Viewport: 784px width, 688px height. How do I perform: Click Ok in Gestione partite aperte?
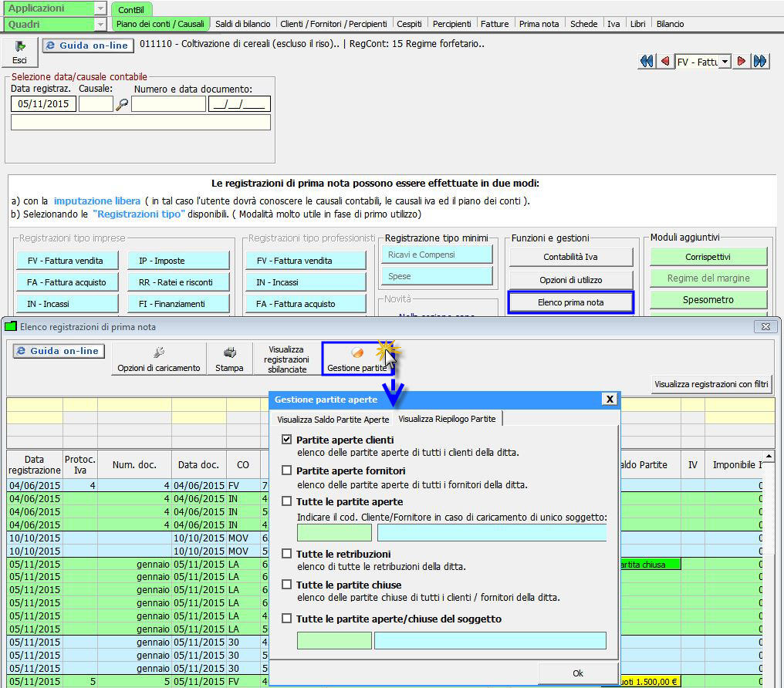pyautogui.click(x=577, y=673)
